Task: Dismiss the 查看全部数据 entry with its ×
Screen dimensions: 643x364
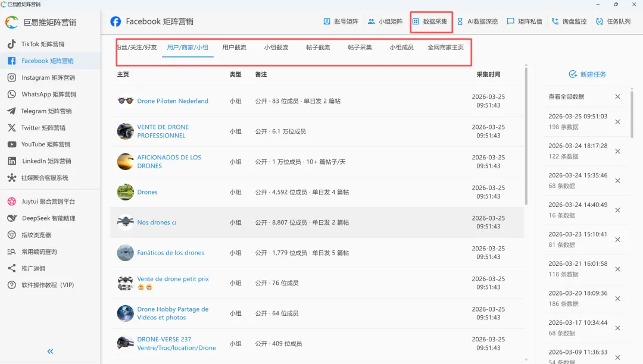Action: 617,96
